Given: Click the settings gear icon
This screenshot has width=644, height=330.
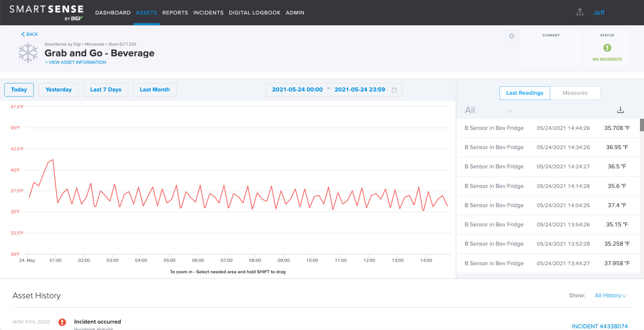Looking at the screenshot, I should point(511,36).
